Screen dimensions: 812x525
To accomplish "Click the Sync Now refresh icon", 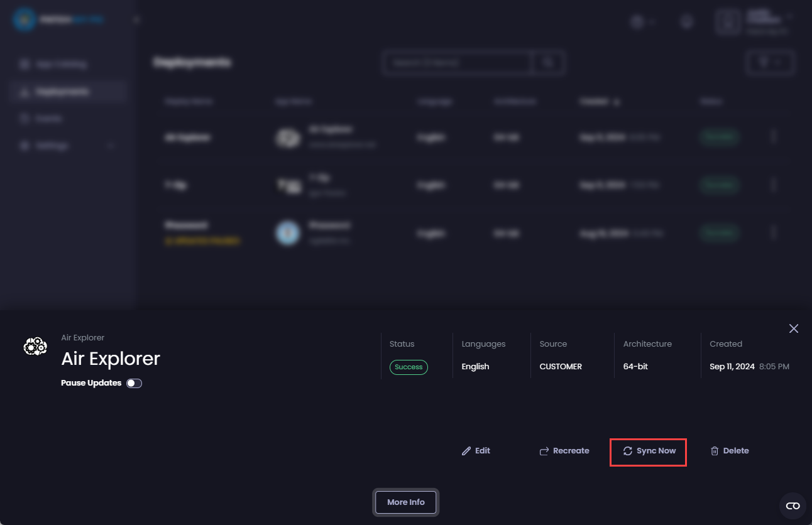I will (627, 451).
